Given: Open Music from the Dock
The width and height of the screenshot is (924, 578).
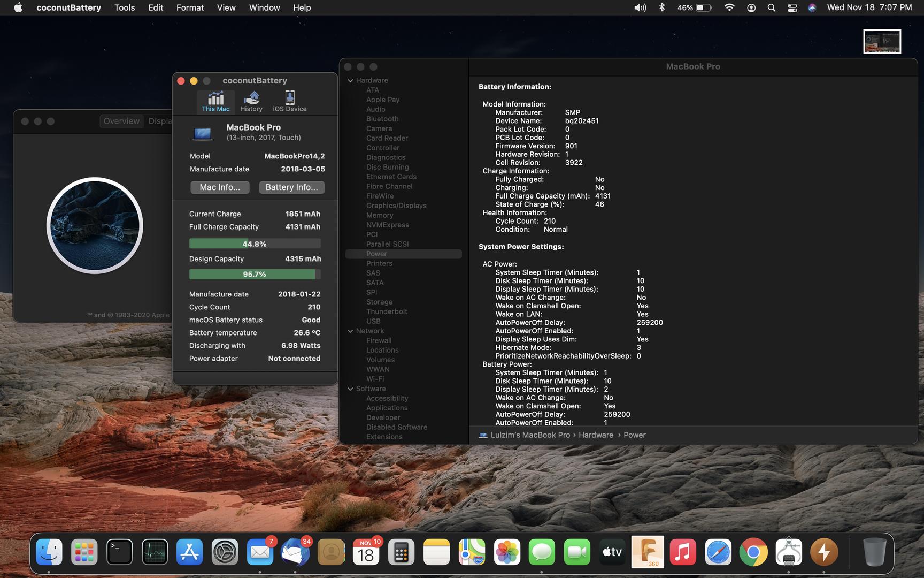Looking at the screenshot, I should click(683, 552).
